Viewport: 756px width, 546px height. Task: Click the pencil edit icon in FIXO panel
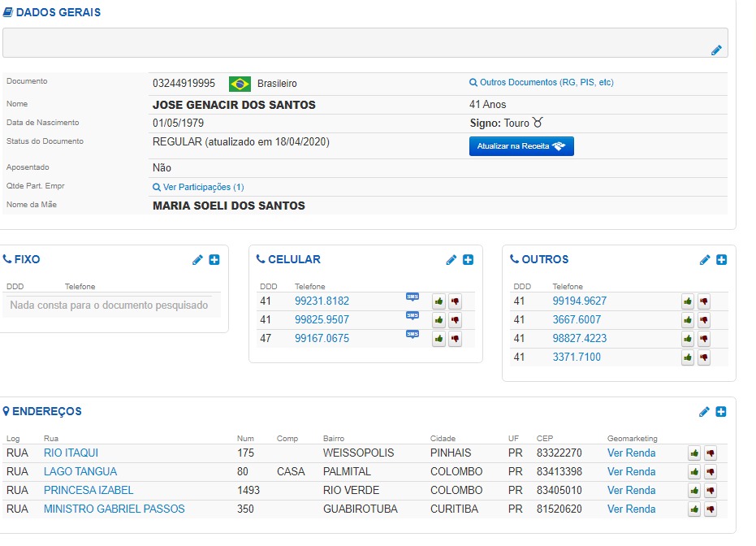click(x=197, y=260)
